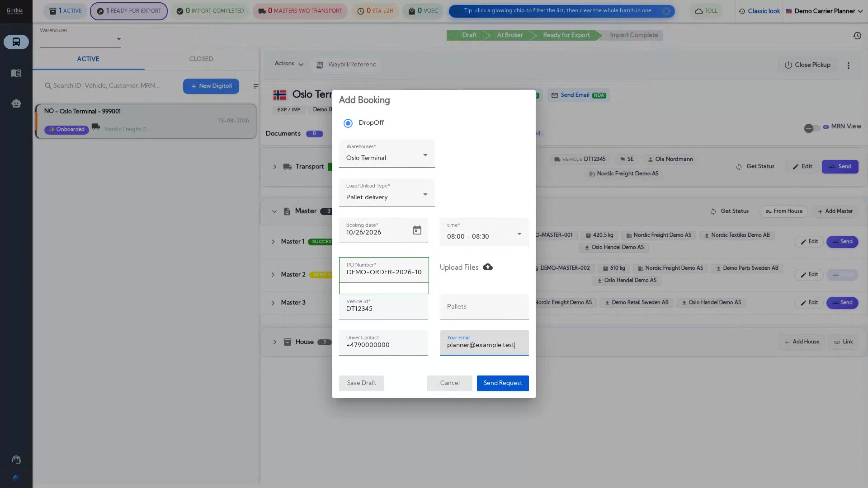The height and width of the screenshot is (488, 868).
Task: Click the Upload Files cloud icon
Action: pos(488,267)
